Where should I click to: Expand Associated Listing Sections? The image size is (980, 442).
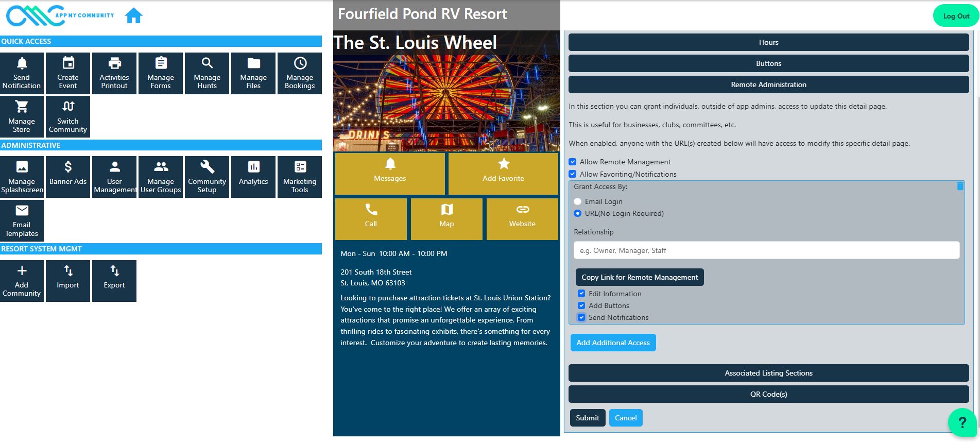(768, 373)
